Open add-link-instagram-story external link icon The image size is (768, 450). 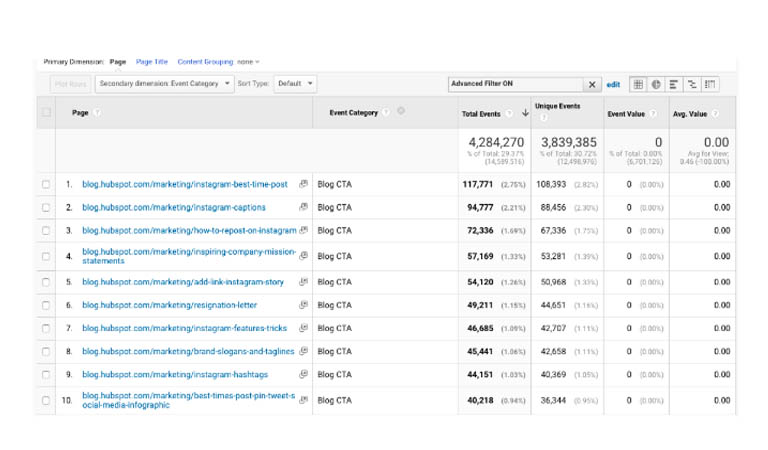(304, 281)
